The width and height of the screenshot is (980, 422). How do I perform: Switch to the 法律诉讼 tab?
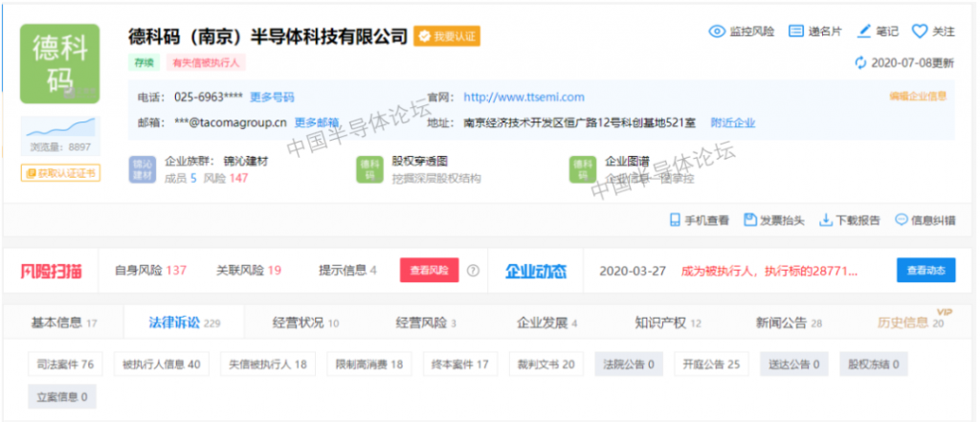coord(185,323)
